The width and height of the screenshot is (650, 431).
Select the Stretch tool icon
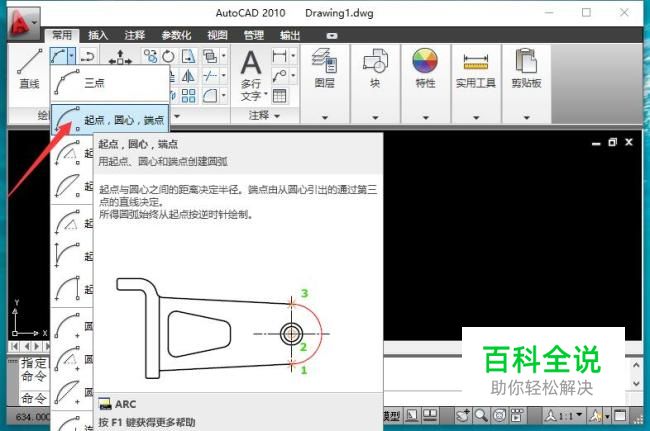tap(188, 56)
